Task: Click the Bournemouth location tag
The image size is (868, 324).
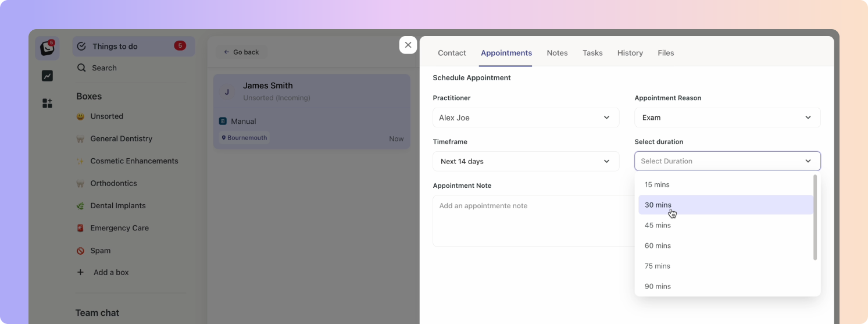Action: click(244, 138)
